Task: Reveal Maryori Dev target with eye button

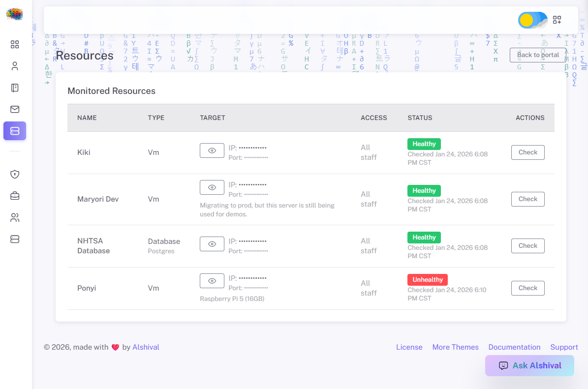Action: click(212, 187)
